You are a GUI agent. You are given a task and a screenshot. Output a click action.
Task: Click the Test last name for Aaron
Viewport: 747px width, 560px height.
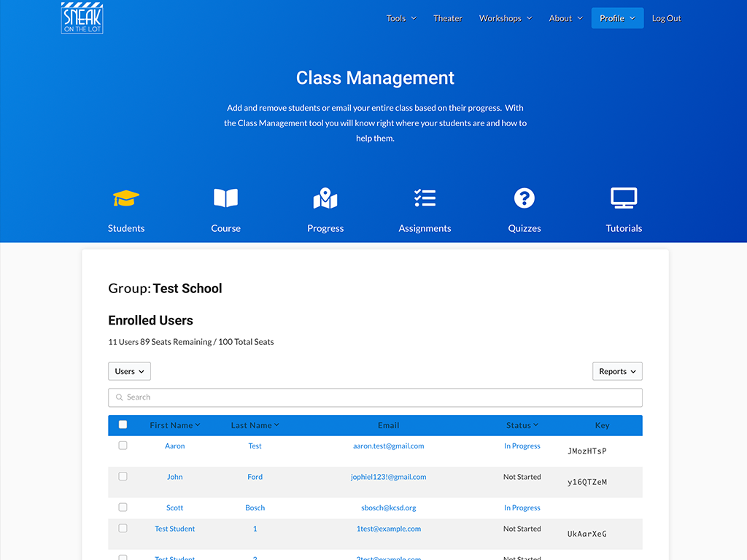[255, 446]
